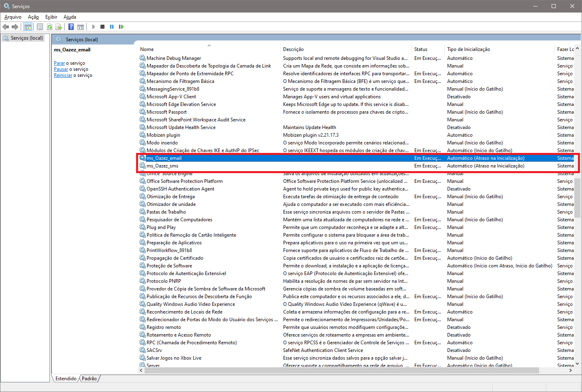Click gear icon of Modo inserido service
This screenshot has height=392, width=582.
(x=143, y=143)
